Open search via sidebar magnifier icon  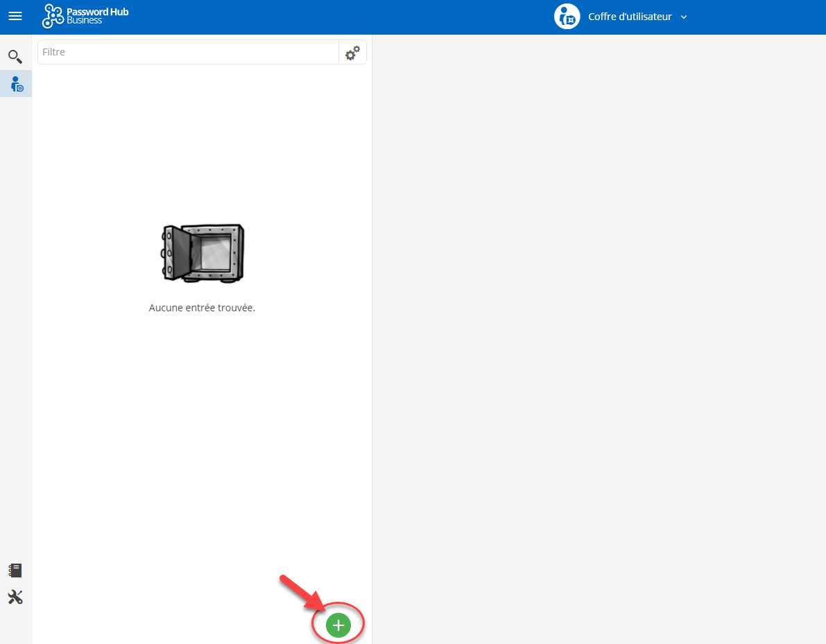click(x=15, y=56)
